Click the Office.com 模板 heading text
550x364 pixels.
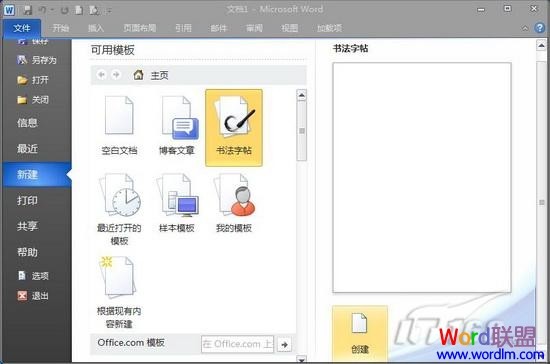tap(131, 343)
